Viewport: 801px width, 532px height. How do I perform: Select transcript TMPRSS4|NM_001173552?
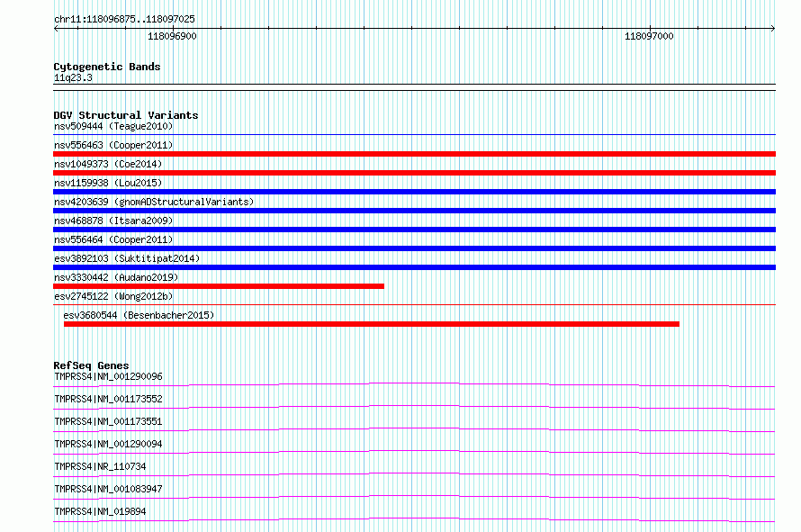coord(108,399)
